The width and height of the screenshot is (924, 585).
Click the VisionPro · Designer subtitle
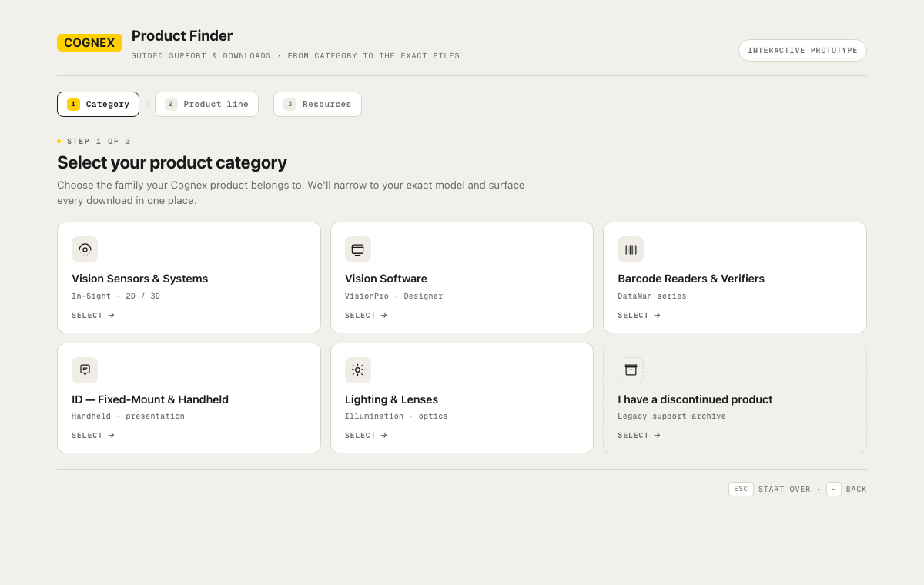[394, 296]
